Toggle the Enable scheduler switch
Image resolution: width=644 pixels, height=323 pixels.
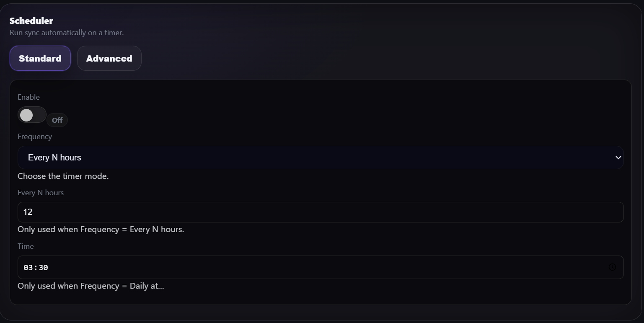(32, 115)
